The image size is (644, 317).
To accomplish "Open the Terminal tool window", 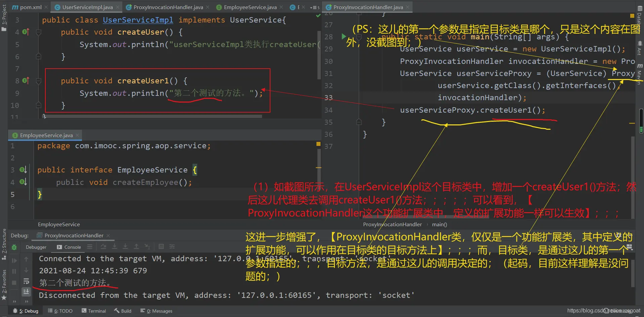I will [x=94, y=311].
